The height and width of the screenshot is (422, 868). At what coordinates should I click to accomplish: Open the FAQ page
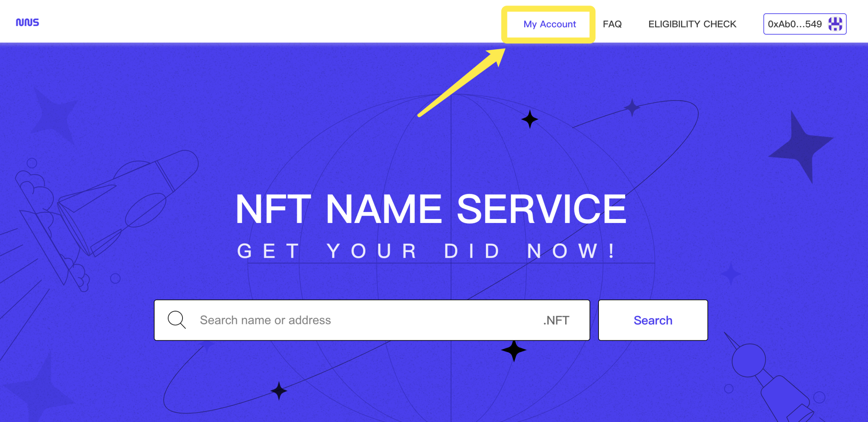point(612,24)
